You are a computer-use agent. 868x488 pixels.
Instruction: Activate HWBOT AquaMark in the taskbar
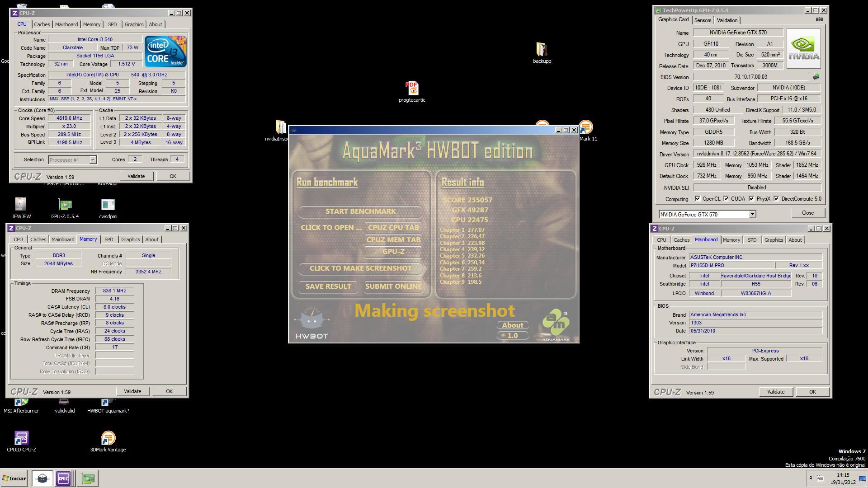42,478
